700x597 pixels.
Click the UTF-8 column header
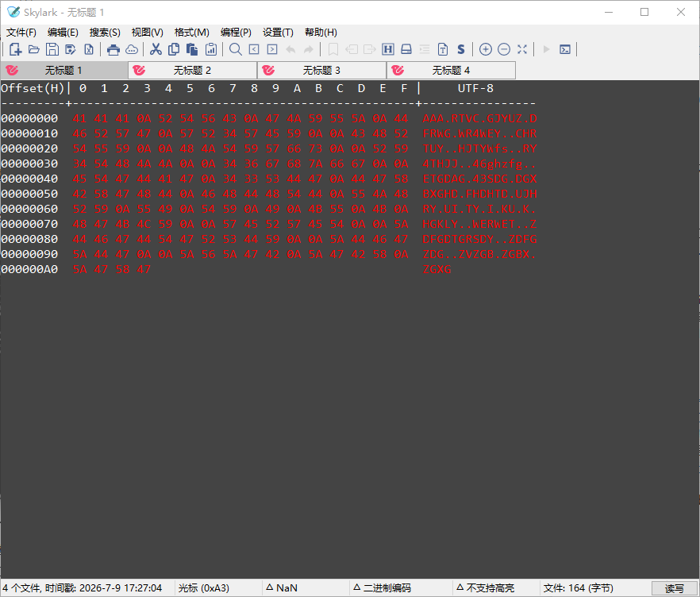[x=475, y=88]
